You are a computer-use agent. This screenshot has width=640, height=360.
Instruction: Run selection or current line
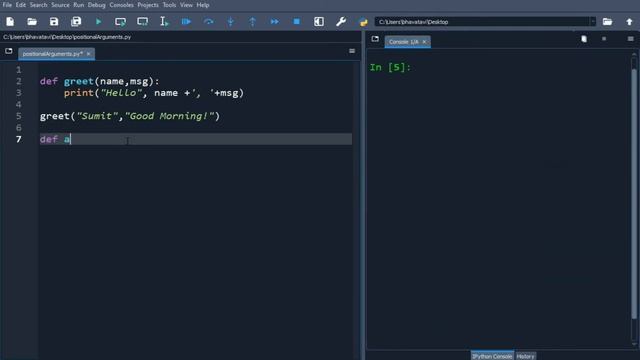(x=164, y=22)
